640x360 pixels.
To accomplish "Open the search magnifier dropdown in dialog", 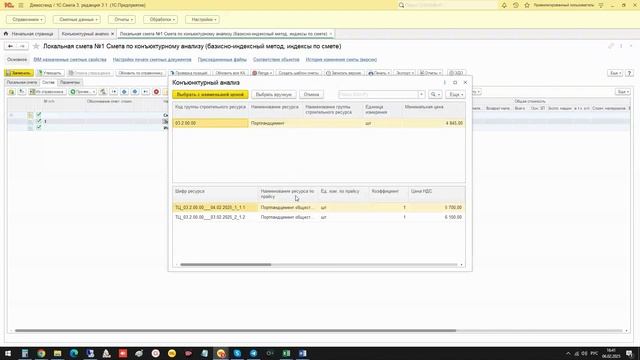I will tap(435, 94).
